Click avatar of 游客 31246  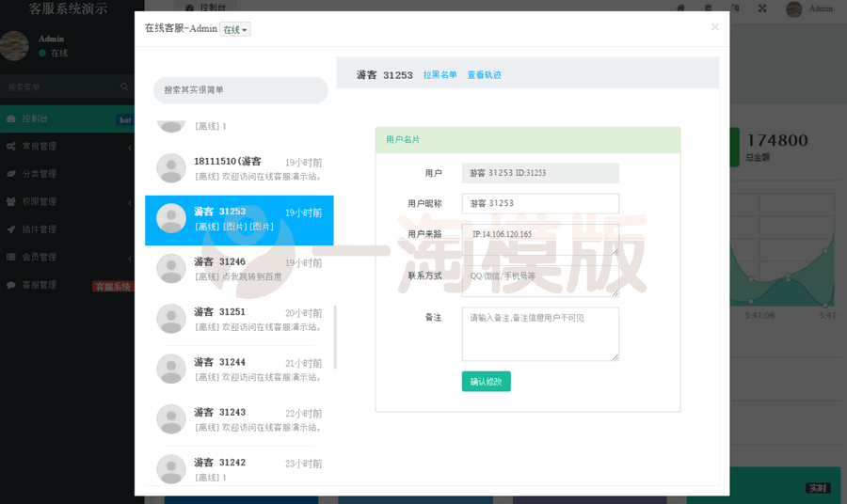tap(171, 269)
